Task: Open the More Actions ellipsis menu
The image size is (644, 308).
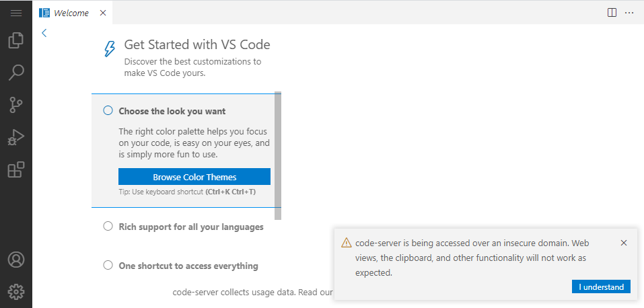Action: pyautogui.click(x=629, y=13)
